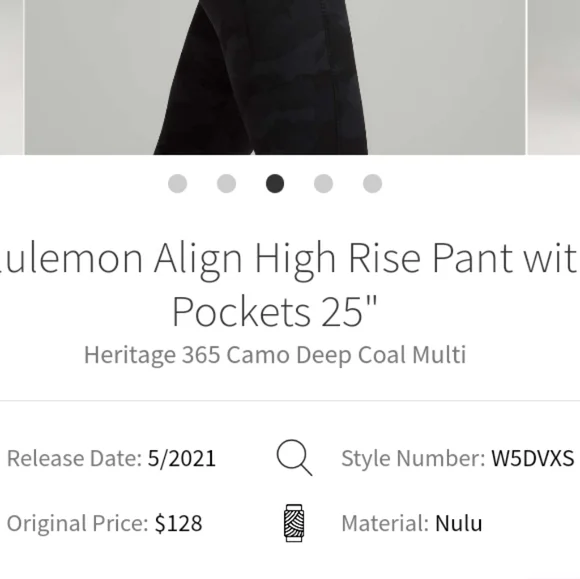Click the $128 original price value

178,523
